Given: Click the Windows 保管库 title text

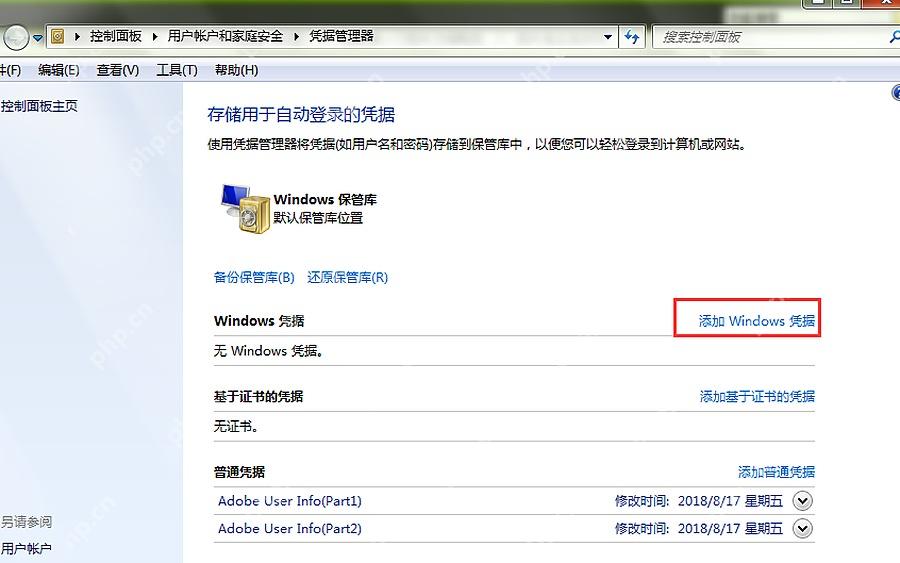Looking at the screenshot, I should click(325, 200).
